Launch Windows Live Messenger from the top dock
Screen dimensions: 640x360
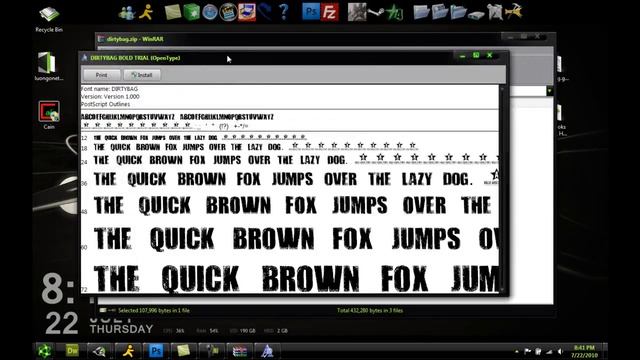(x=126, y=13)
